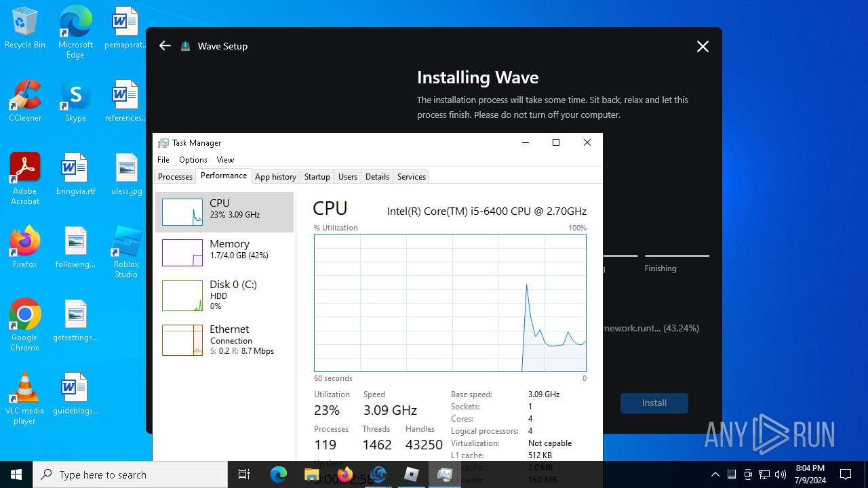The image size is (868, 488).
Task: Go back using the Wave Setup arrow
Action: [x=165, y=46]
